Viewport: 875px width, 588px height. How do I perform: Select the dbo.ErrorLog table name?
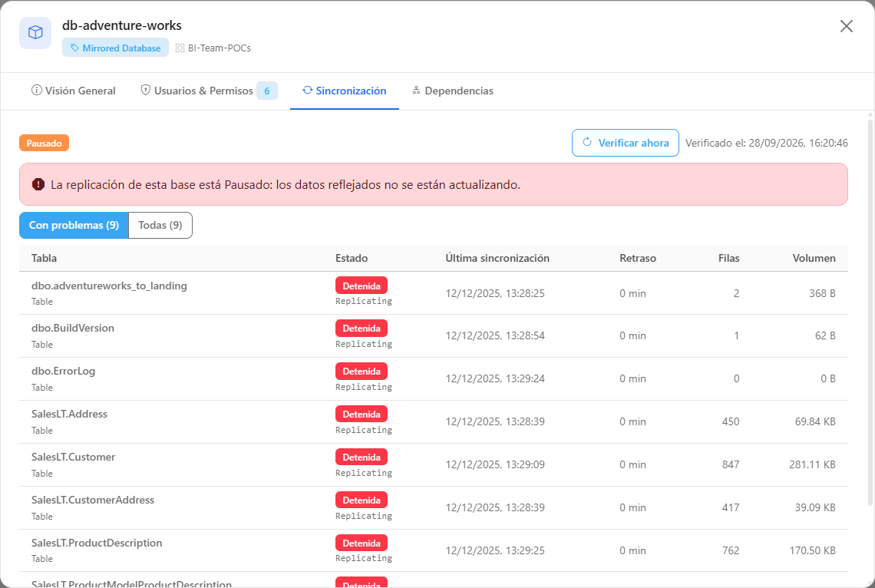click(x=63, y=371)
